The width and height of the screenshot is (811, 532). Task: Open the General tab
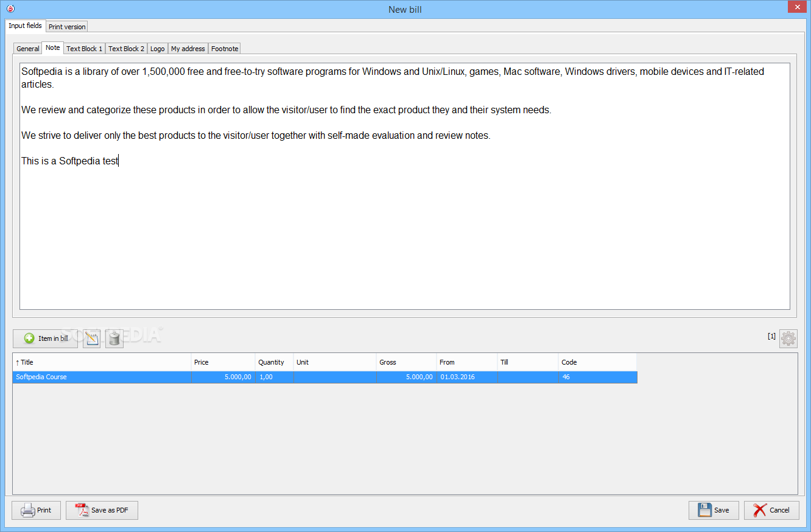click(x=28, y=49)
